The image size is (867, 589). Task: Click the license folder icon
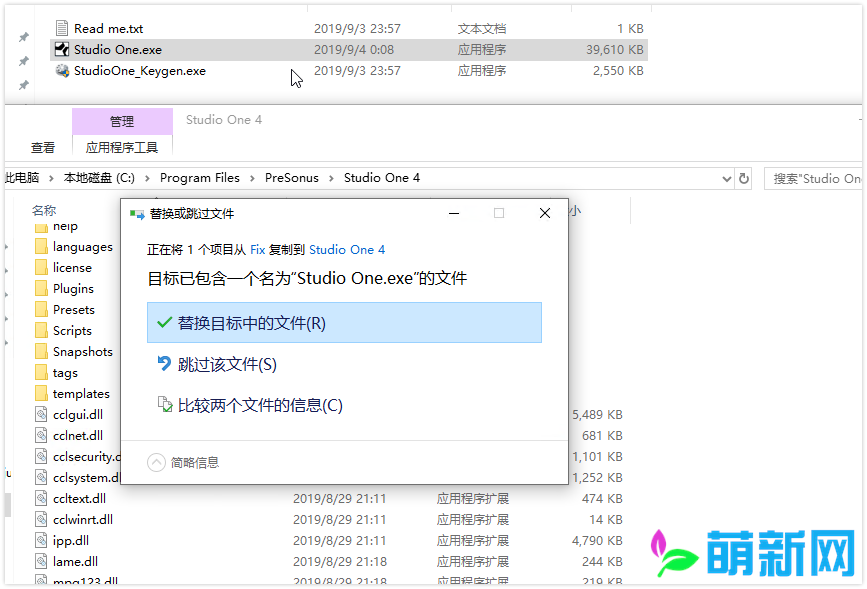pos(41,267)
